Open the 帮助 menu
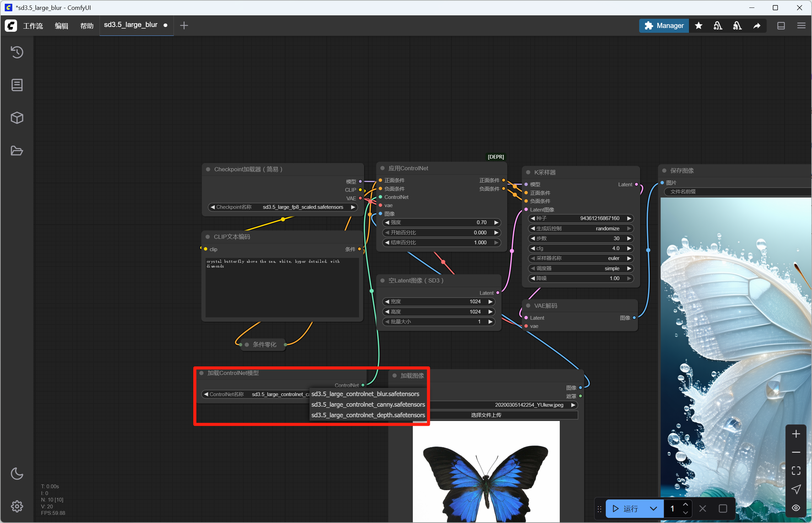This screenshot has width=812, height=523. (x=87, y=26)
